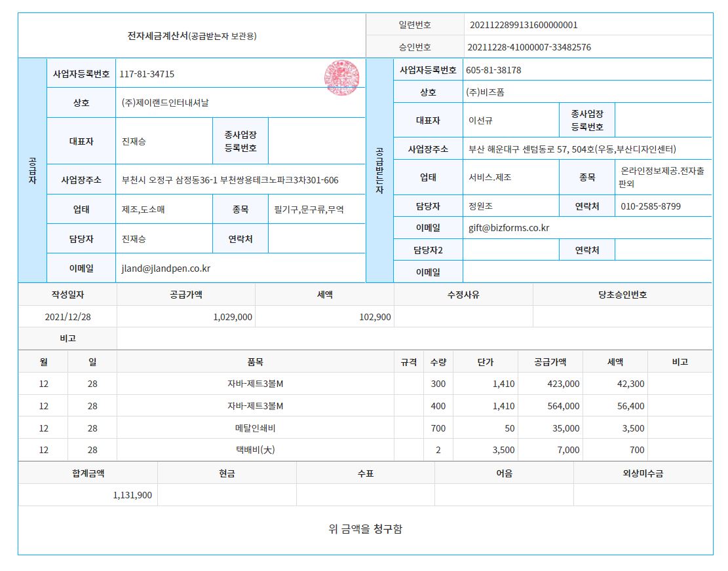Click the 품목 column header
This screenshot has height=571, width=728.
pyautogui.click(x=255, y=362)
